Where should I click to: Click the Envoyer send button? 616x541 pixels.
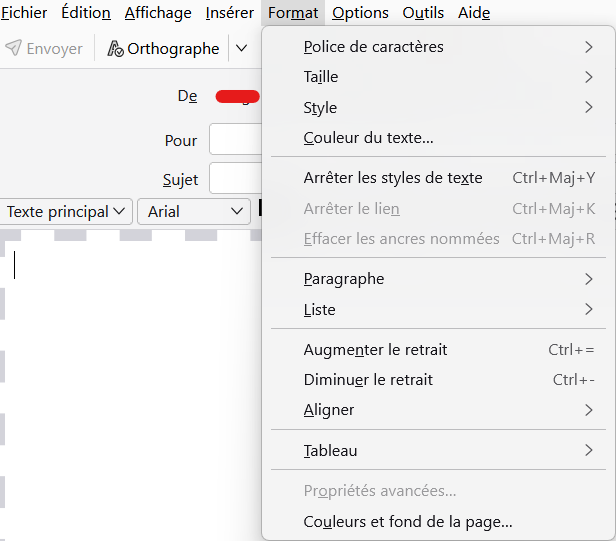pos(44,48)
